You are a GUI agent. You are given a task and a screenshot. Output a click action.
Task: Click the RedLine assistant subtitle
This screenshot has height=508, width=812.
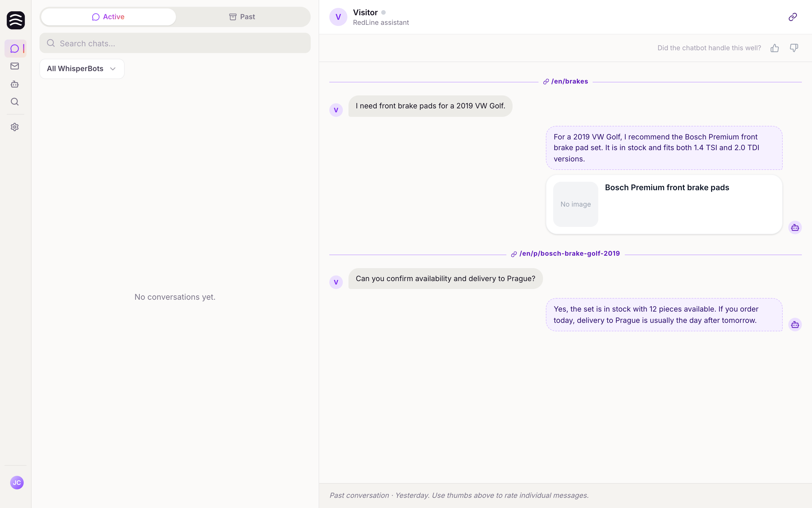tap(381, 23)
